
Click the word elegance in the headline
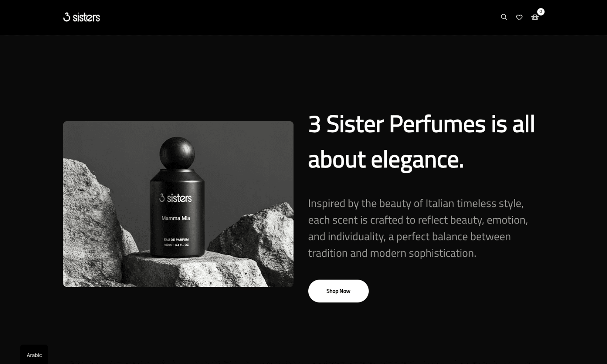(x=417, y=160)
